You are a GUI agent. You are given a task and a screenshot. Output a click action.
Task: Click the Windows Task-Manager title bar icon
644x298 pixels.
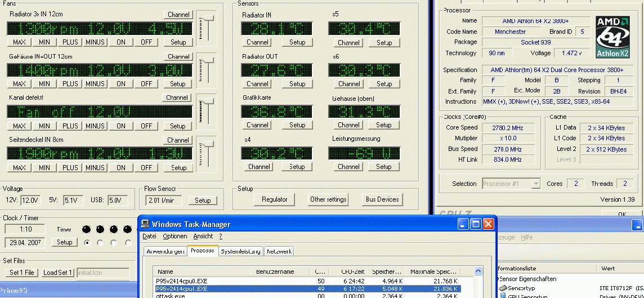tap(145, 224)
